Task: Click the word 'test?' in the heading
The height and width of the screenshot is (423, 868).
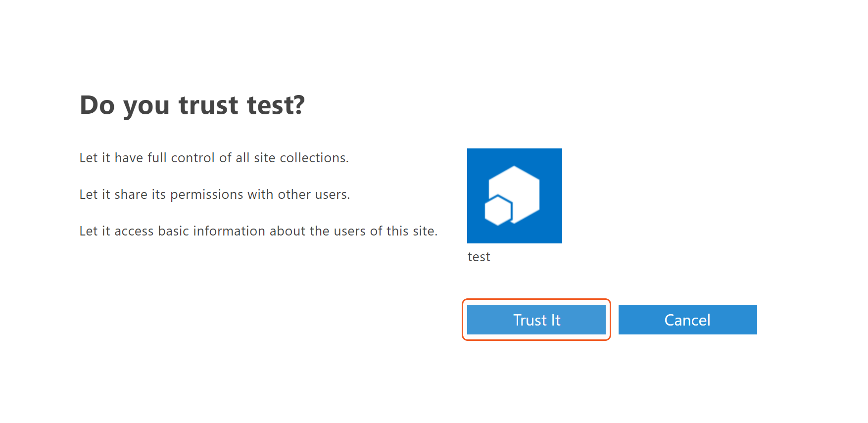Action: coord(276,105)
